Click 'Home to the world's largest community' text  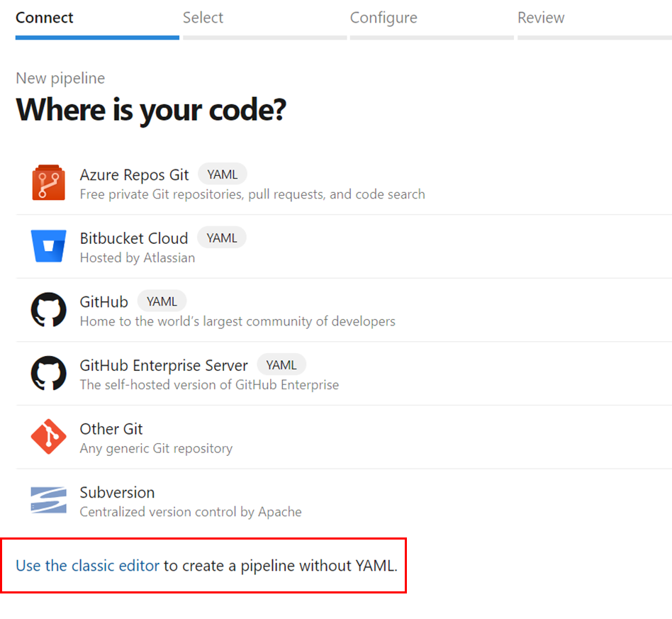coord(238,321)
